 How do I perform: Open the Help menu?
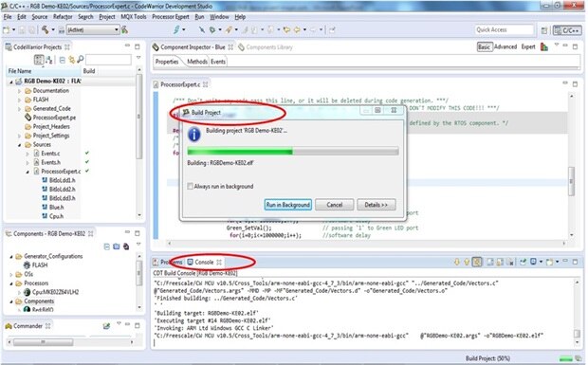pos(240,17)
